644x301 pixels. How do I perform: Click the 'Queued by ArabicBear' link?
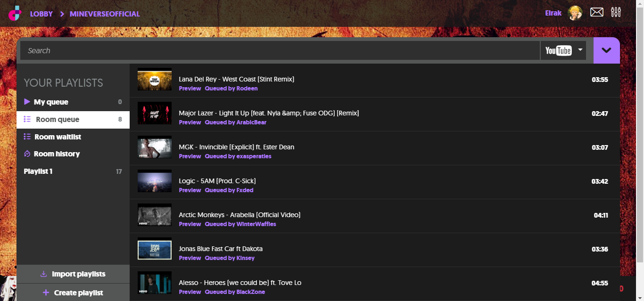click(236, 122)
